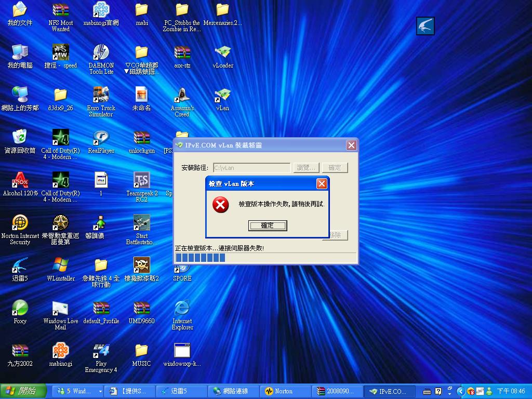Switch to the IPvE.CO... taskbar button
532x399 pixels.
(389, 391)
